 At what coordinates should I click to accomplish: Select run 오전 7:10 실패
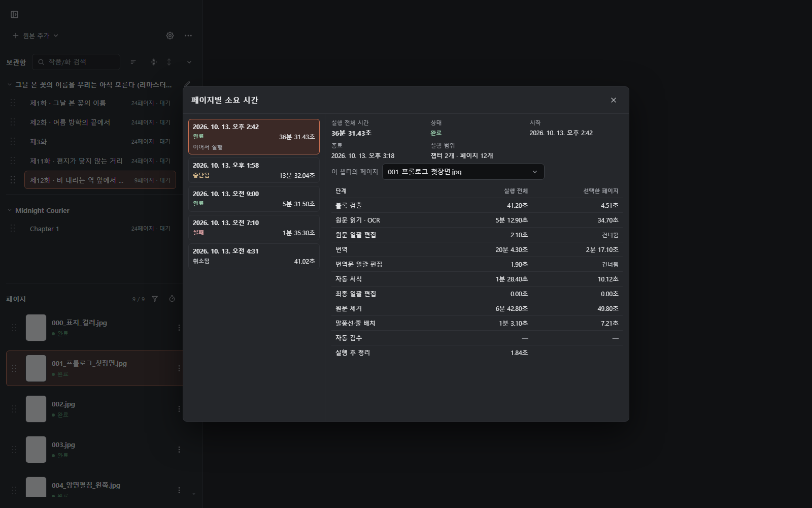254,228
